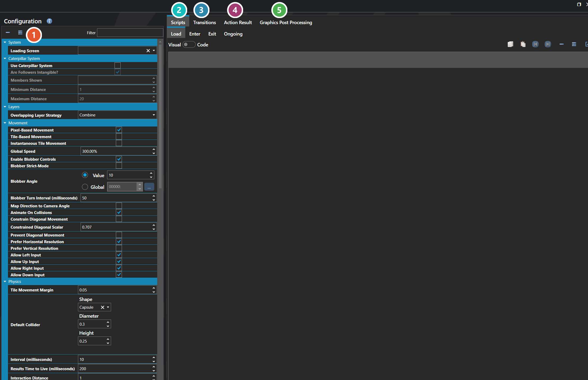This screenshot has height=380, width=588.
Task: Enable Tile-Based Movement checkbox
Action: pos(119,137)
